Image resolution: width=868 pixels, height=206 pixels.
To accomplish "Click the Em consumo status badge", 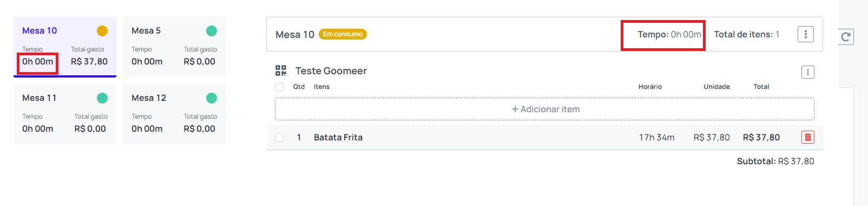I will [x=343, y=34].
